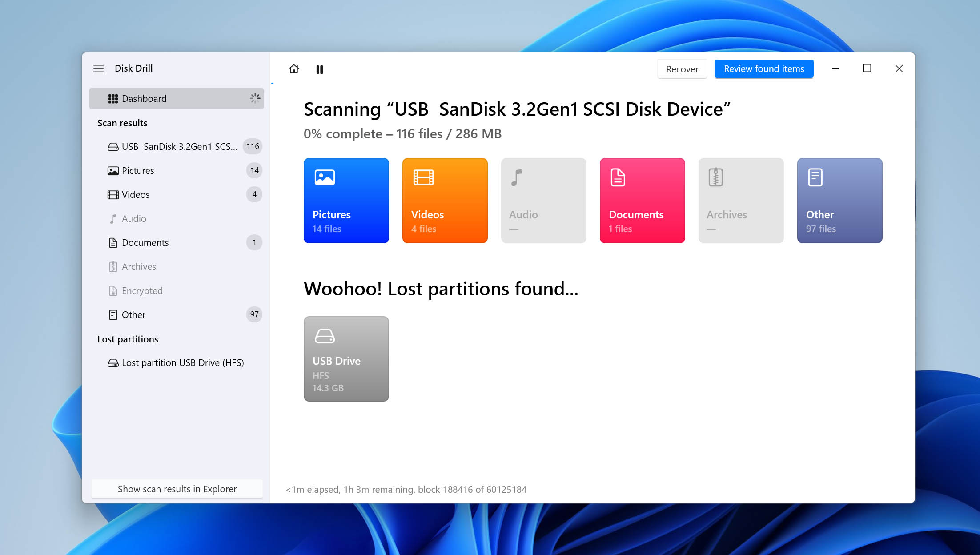Open the hamburger menu beside Disk Drill

point(98,68)
